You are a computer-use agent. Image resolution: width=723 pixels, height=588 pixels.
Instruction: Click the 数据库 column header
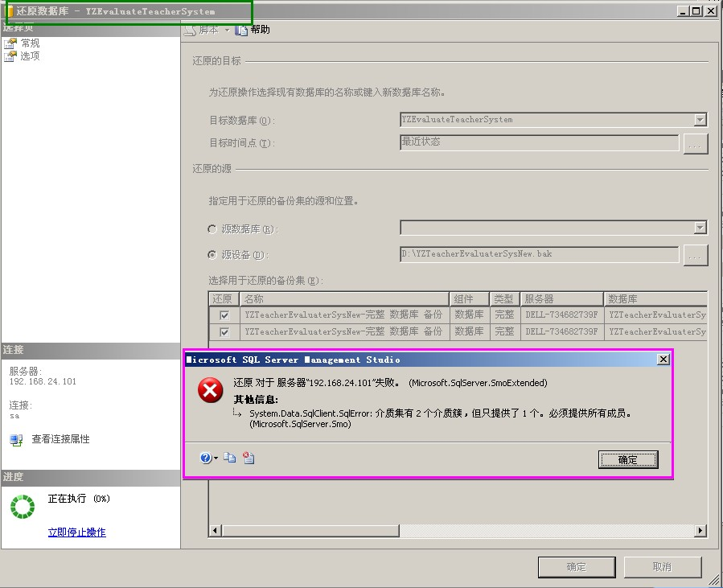coord(655,299)
